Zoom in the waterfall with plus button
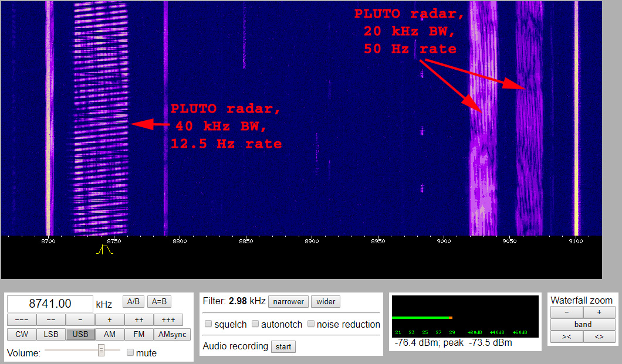Image resolution: width=622 pixels, height=364 pixels. (x=599, y=312)
